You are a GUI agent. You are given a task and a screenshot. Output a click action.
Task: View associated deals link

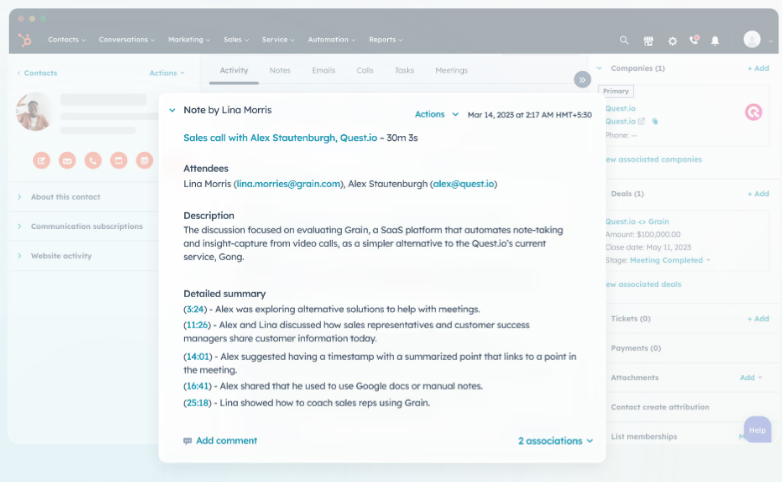pos(643,284)
